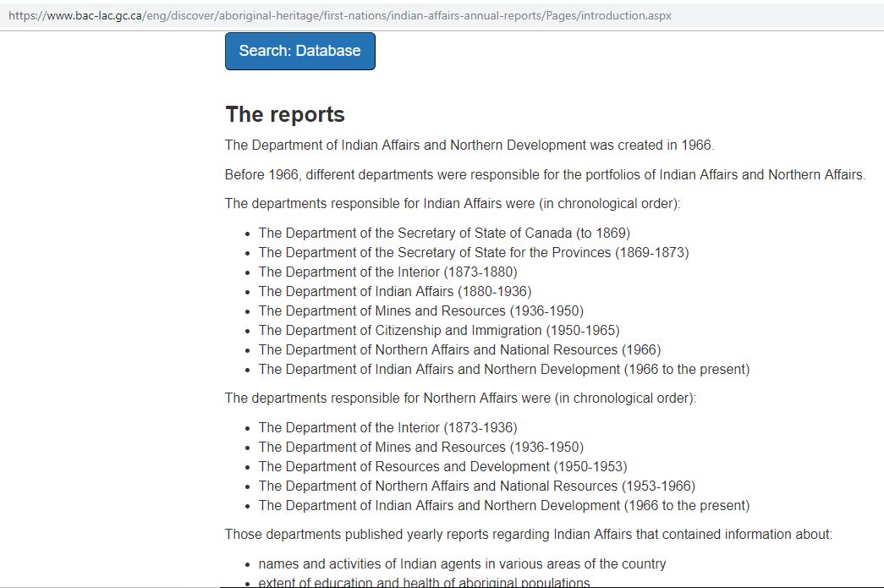Click the line introducing departments responsible for Northern Affairs
The height and width of the screenshot is (588, 884).
click(x=460, y=398)
